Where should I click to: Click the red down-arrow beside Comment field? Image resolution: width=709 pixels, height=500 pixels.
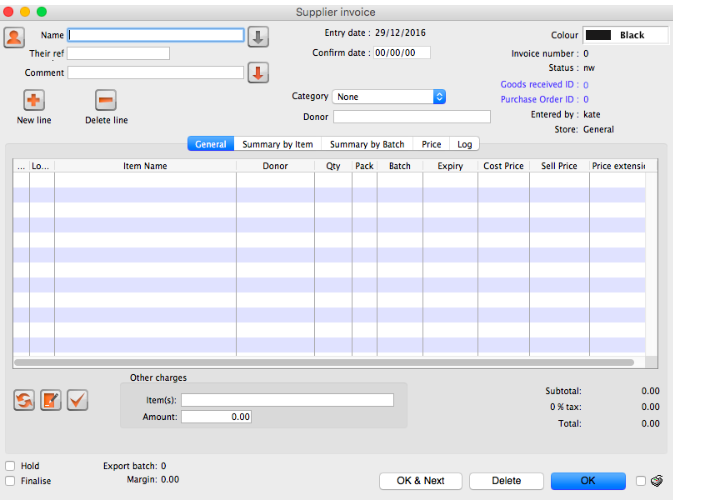[x=258, y=73]
